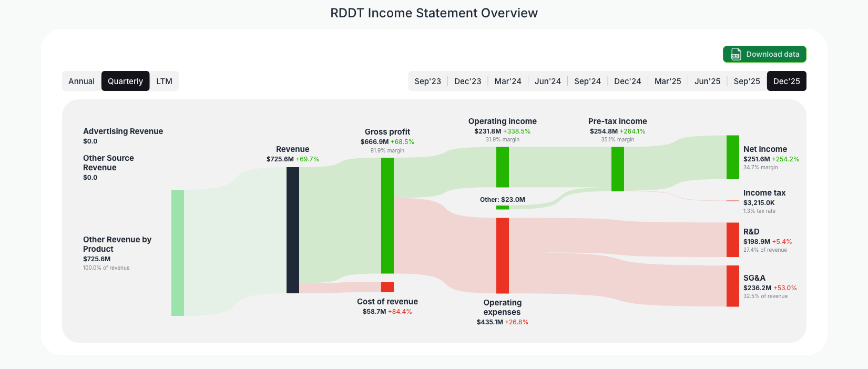This screenshot has height=369, width=868.
Task: Click the $254.8M +264.1% pre-tax value
Action: [618, 131]
